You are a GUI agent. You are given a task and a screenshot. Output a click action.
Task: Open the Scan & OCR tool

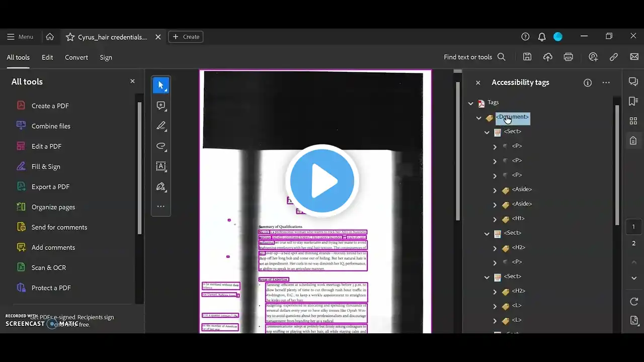[48, 267]
